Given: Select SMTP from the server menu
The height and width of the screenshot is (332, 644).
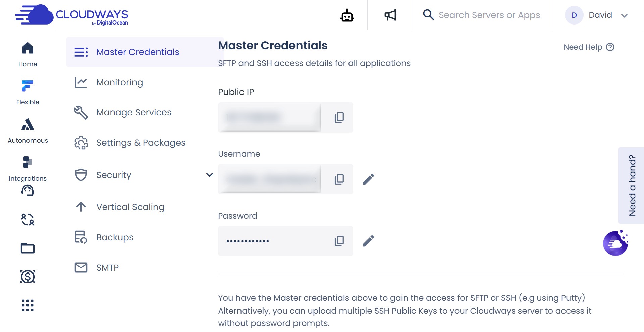Looking at the screenshot, I should click(x=107, y=268).
